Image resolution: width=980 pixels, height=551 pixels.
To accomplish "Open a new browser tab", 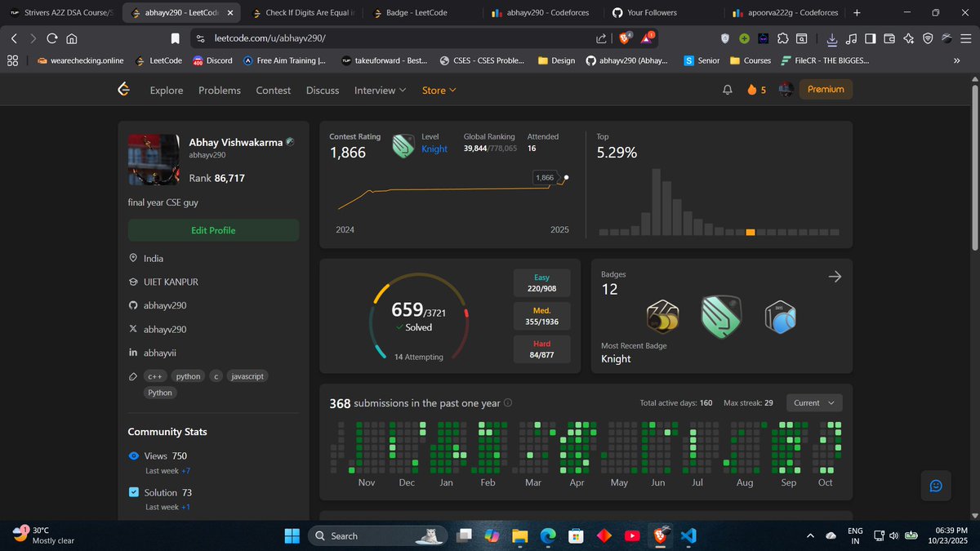I will [x=857, y=13].
